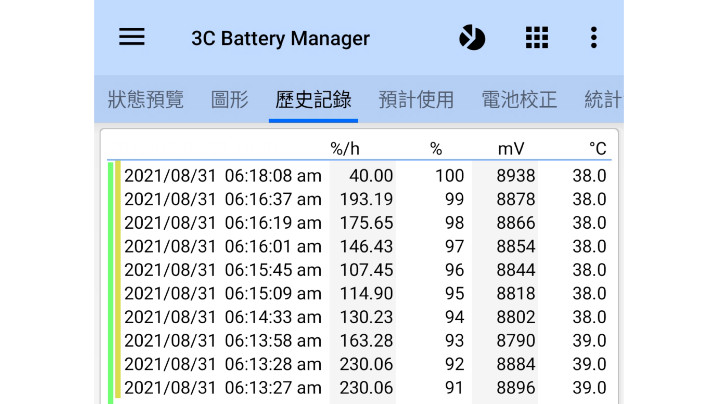Click the 3C Battery Manager title

[x=280, y=38]
